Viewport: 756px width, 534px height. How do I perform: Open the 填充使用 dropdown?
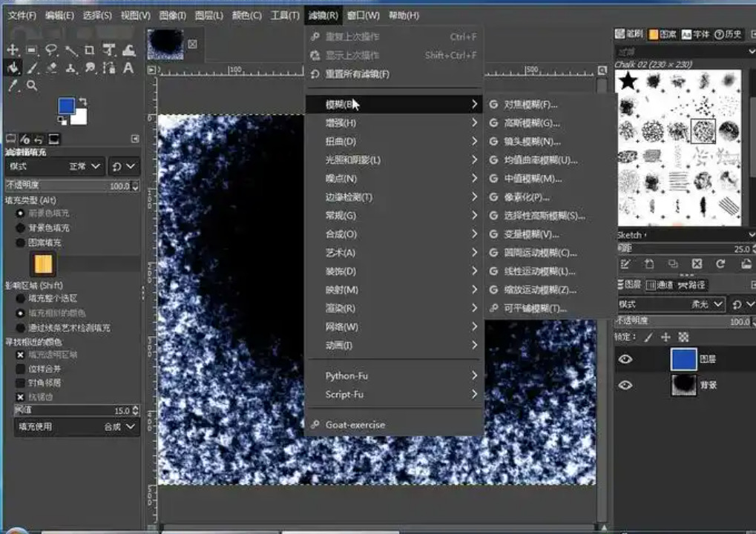click(77, 426)
